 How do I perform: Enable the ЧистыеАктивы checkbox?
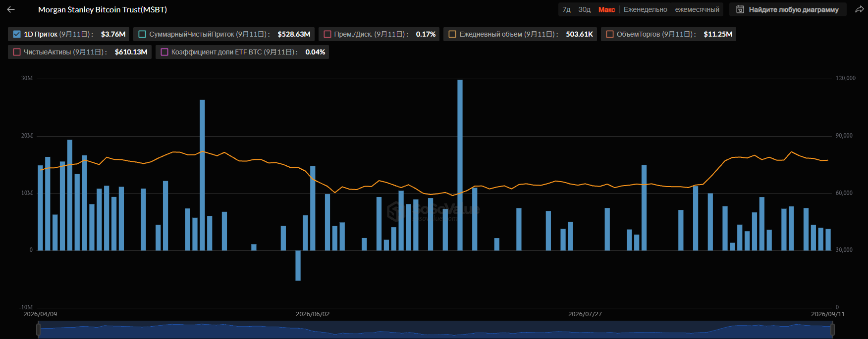[17, 52]
